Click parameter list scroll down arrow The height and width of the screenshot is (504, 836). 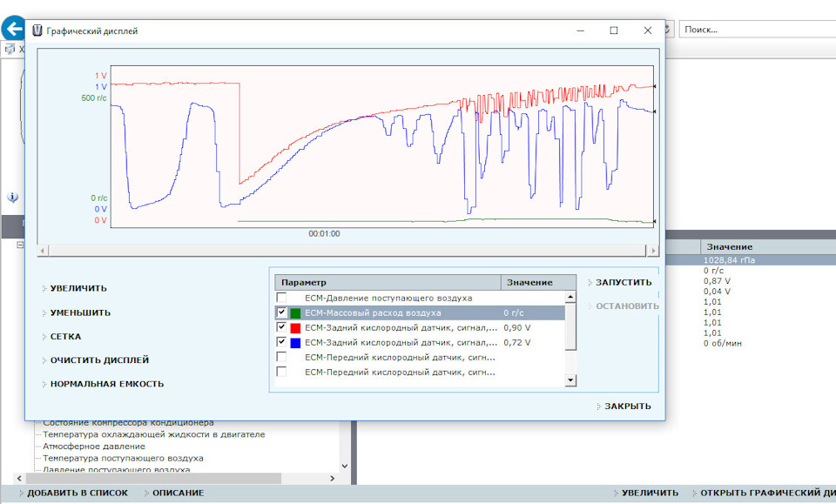pyautogui.click(x=570, y=380)
